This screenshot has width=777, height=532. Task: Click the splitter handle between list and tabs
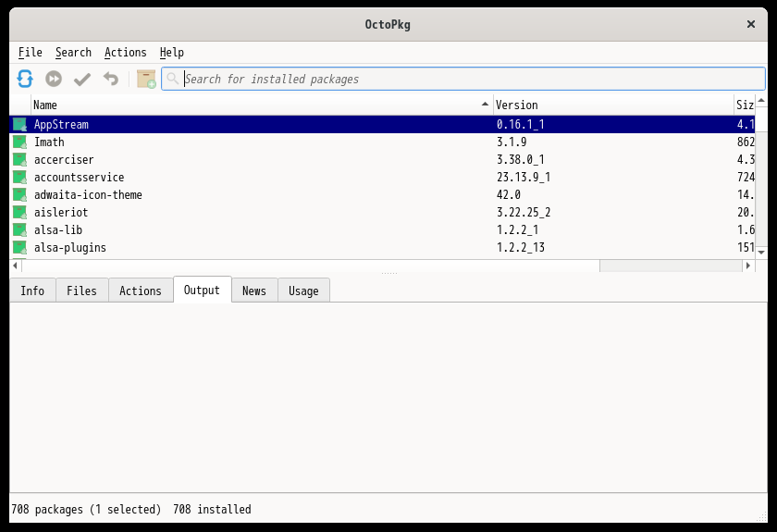[x=389, y=273]
